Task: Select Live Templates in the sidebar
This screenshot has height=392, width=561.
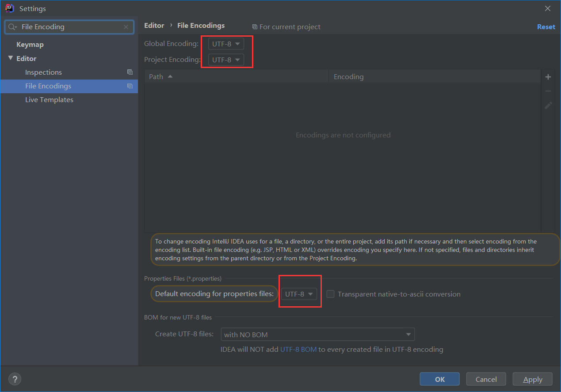Action: click(49, 99)
